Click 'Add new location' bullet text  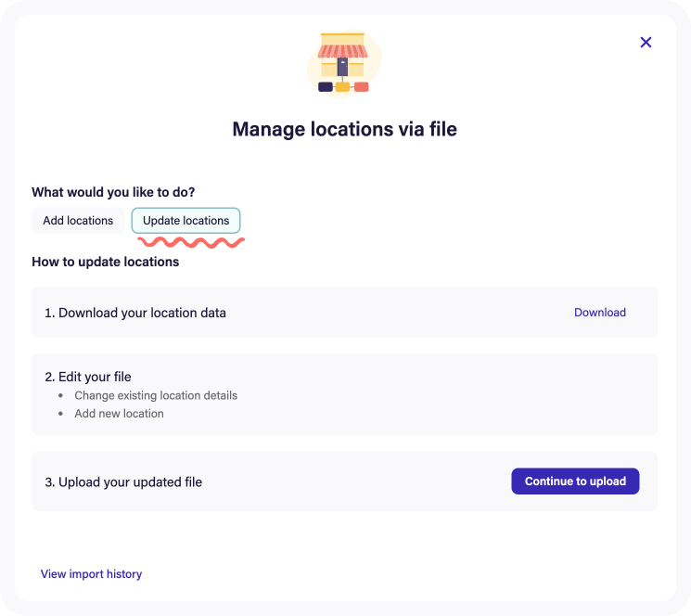tap(119, 414)
